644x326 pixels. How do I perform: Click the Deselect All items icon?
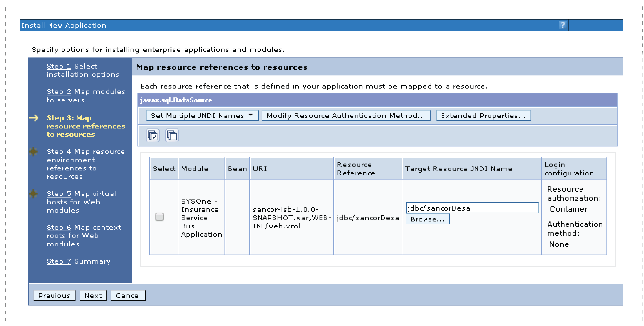pos(172,135)
